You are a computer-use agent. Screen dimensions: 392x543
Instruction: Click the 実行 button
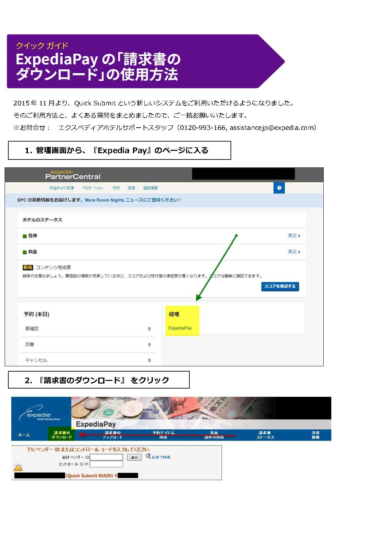click(x=134, y=457)
